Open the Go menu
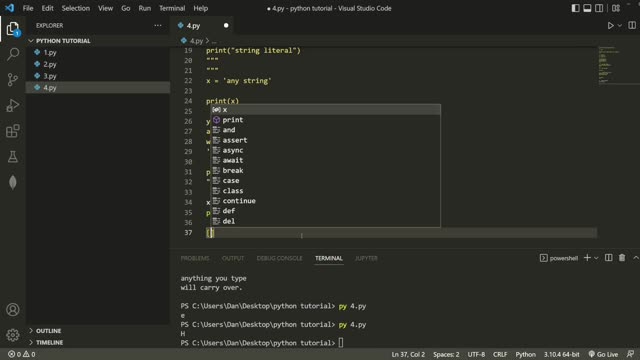Viewport: 640px width, 360px height. click(x=126, y=8)
